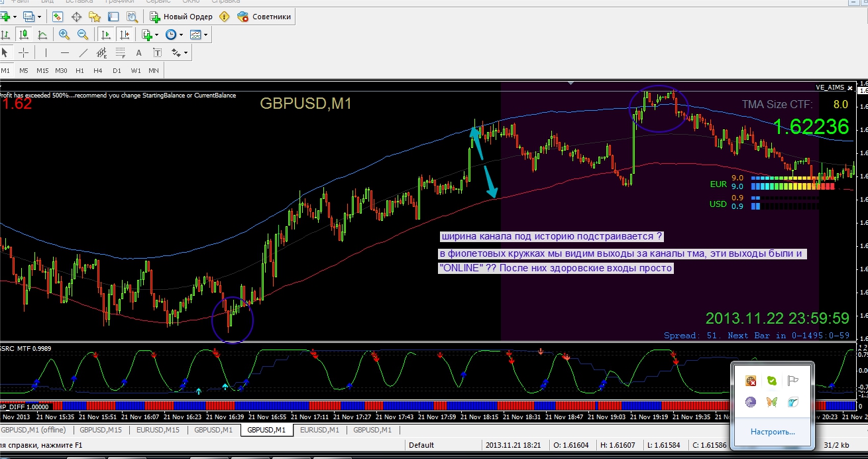The height and width of the screenshot is (459, 868).
Task: Select the arrow cursor tool
Action: click(5, 52)
